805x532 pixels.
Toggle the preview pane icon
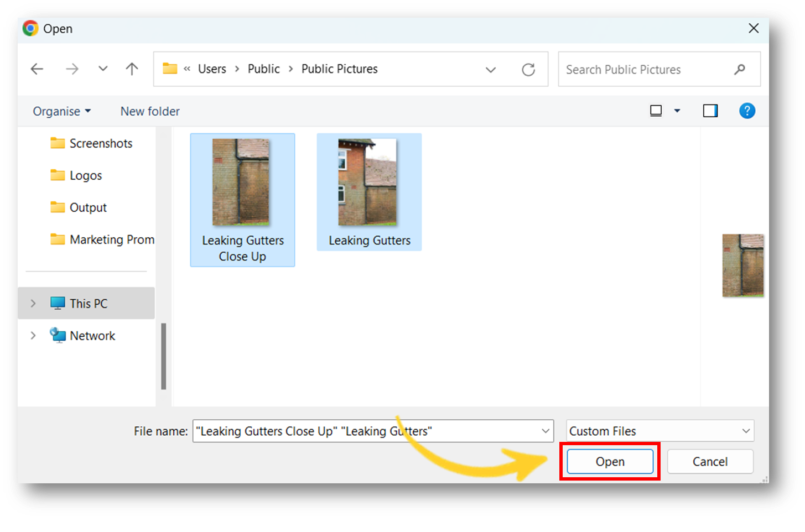710,111
